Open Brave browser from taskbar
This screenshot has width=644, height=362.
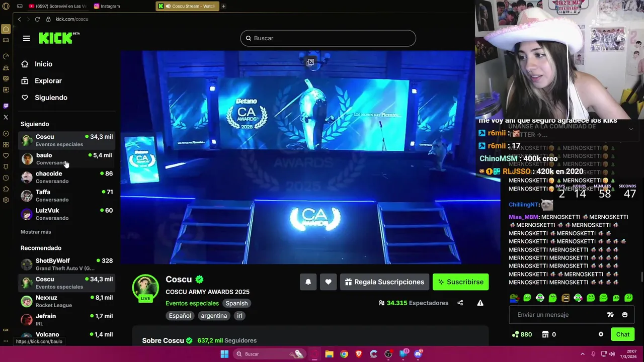pyautogui.click(x=359, y=354)
